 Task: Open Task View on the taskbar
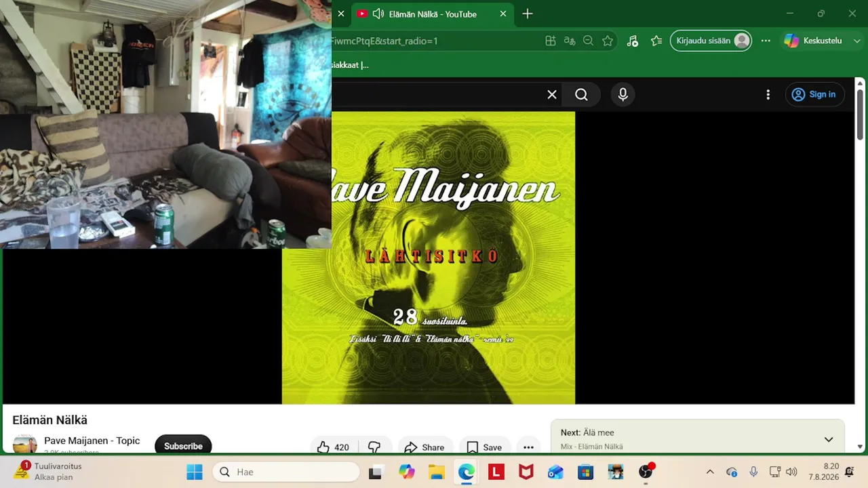point(375,472)
